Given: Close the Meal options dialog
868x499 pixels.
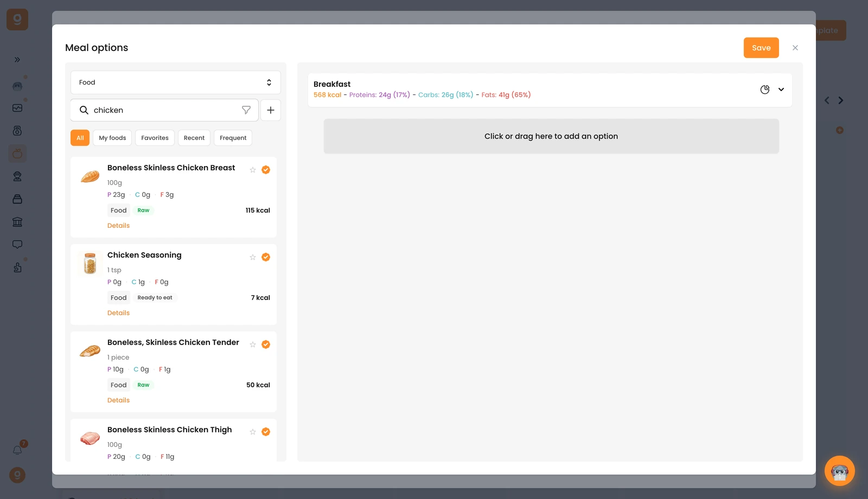Looking at the screenshot, I should tap(795, 48).
